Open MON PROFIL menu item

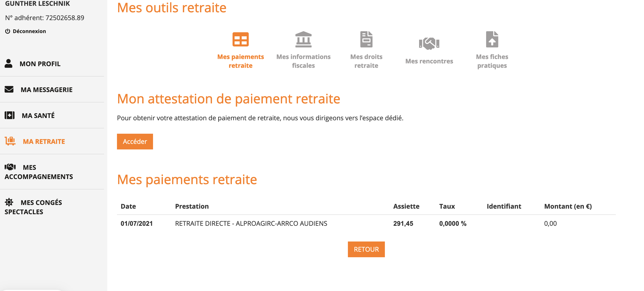tap(40, 64)
